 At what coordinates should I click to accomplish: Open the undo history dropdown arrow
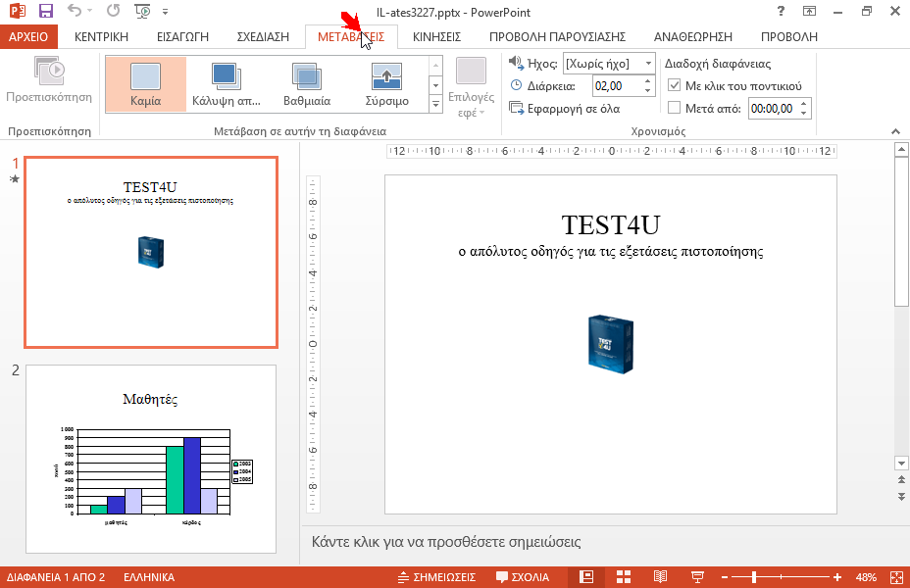89,11
